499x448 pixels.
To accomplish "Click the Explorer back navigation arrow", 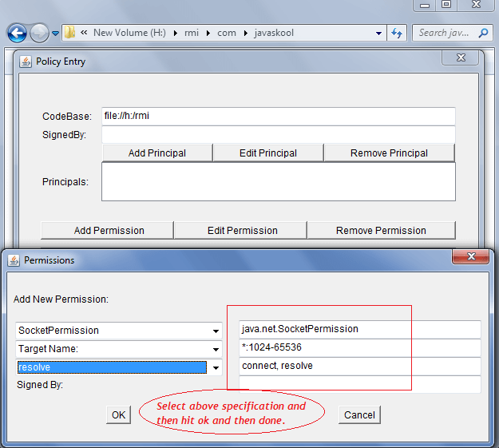I will (x=17, y=34).
